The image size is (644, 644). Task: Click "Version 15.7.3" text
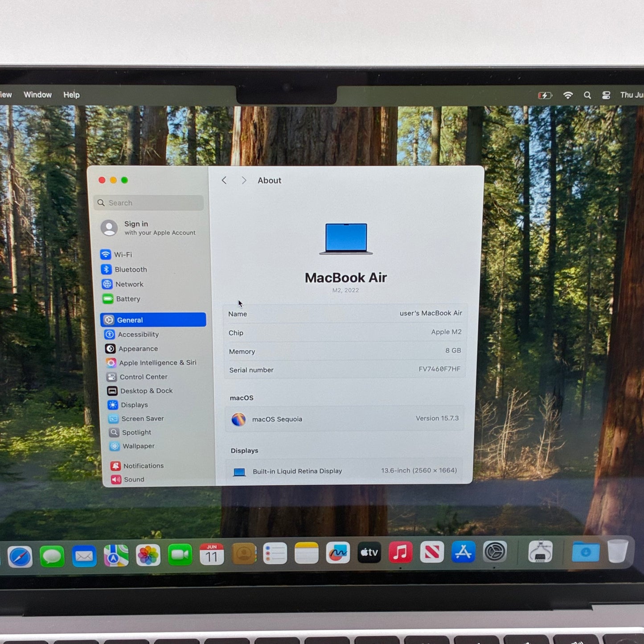click(x=437, y=418)
